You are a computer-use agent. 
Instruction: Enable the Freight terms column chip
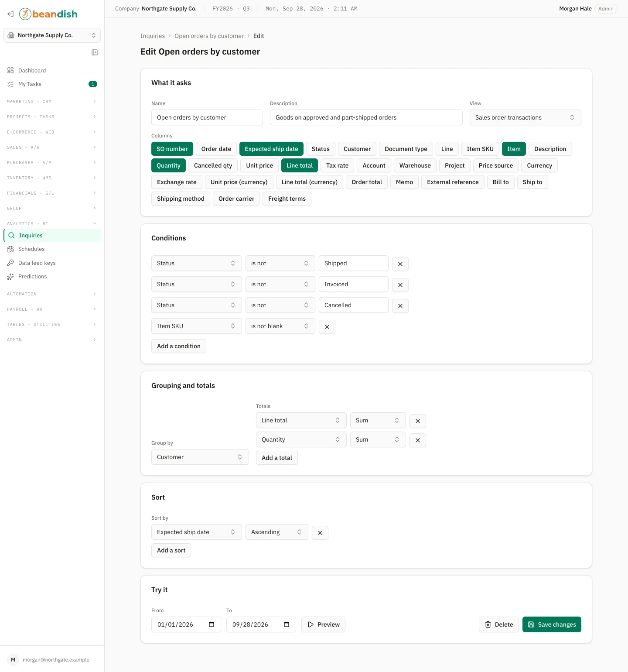tap(287, 199)
